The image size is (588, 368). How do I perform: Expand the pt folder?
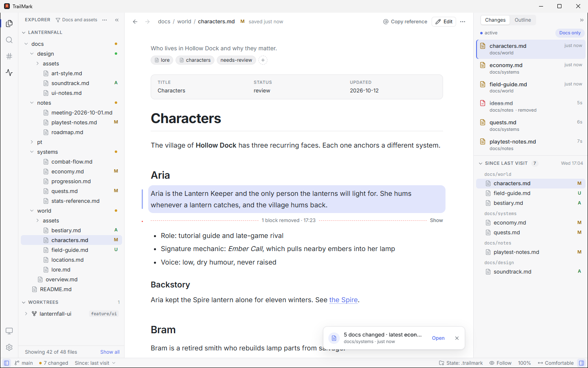(x=32, y=142)
